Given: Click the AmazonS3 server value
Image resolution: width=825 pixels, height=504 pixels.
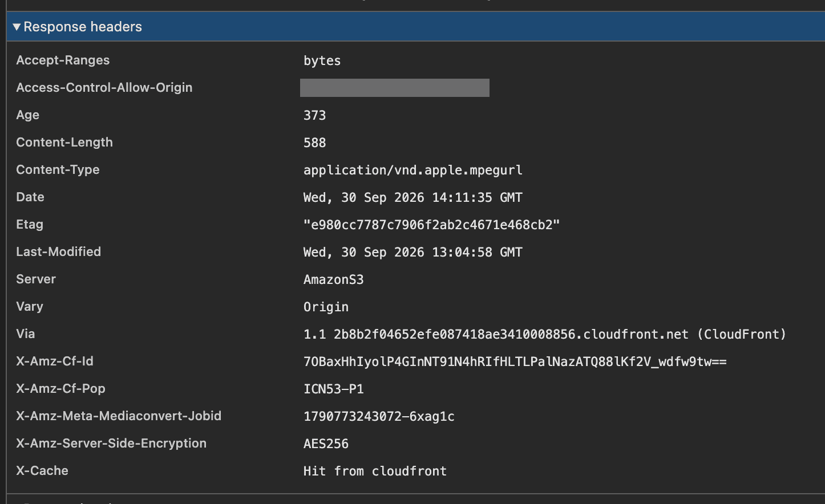Looking at the screenshot, I should pyautogui.click(x=334, y=279).
